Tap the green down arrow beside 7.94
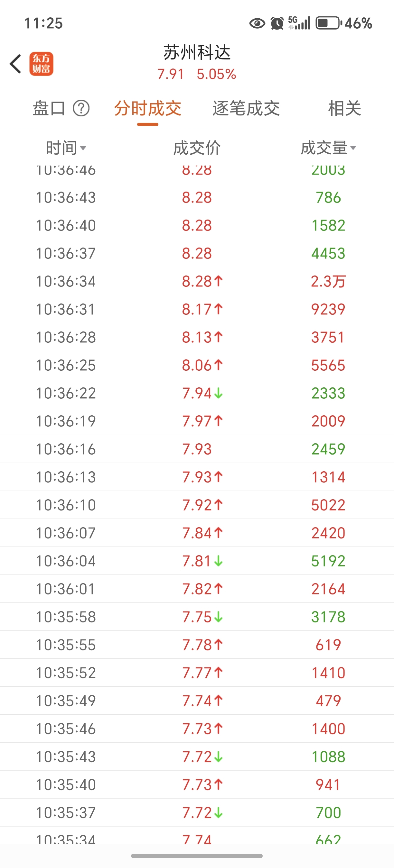Image resolution: width=394 pixels, height=868 pixels. (x=219, y=393)
